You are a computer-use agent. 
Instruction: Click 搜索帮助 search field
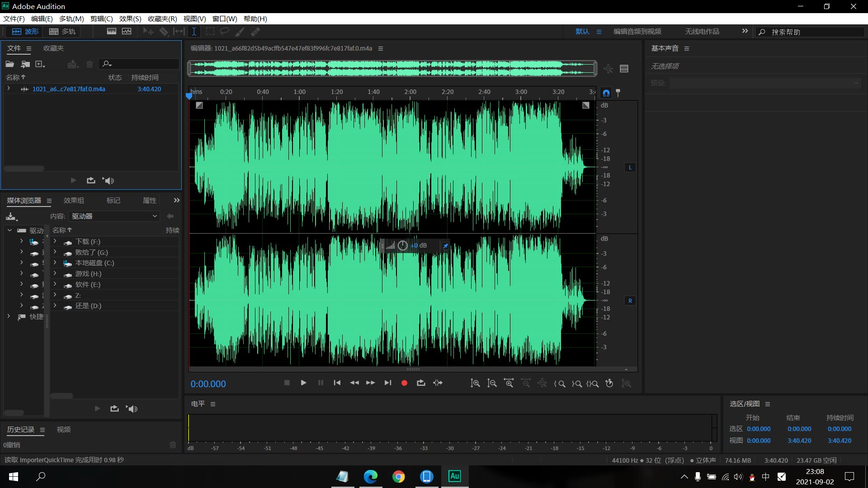click(x=810, y=32)
